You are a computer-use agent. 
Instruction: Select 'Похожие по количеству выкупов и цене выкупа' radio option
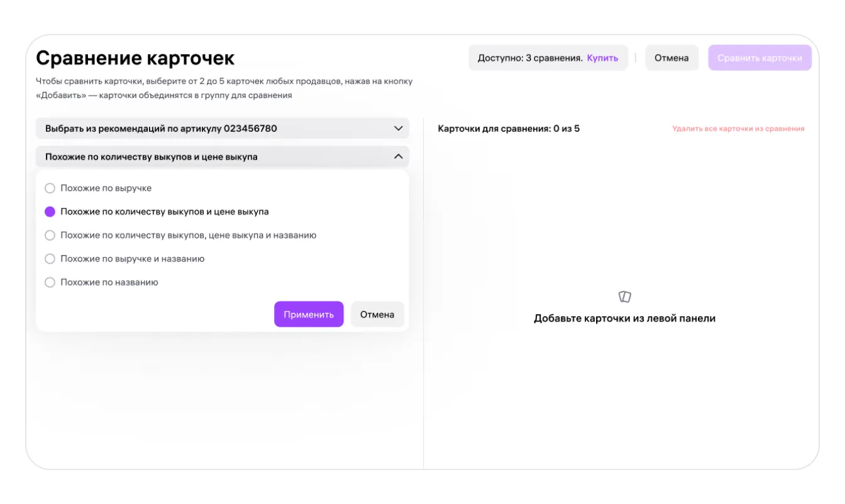coord(50,212)
